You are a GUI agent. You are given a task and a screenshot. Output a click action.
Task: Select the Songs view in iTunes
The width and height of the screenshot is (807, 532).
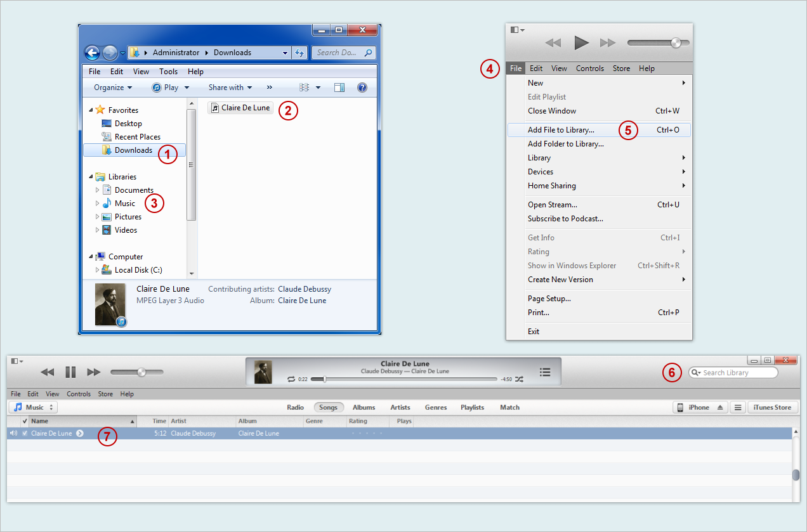(x=328, y=408)
